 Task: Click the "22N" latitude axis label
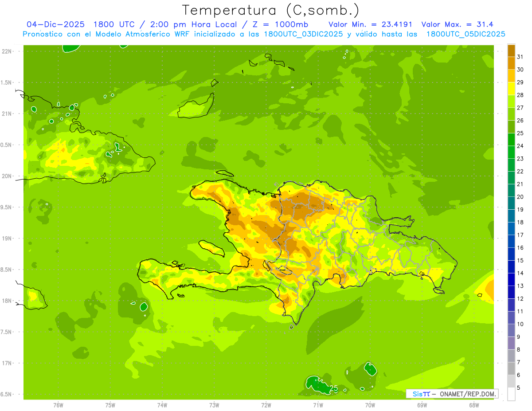7,51
